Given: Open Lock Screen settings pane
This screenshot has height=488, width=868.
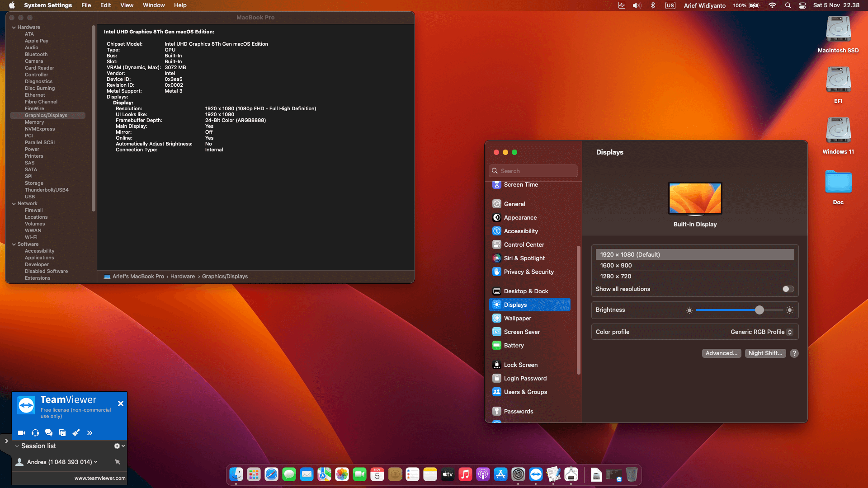Looking at the screenshot, I should tap(529, 365).
